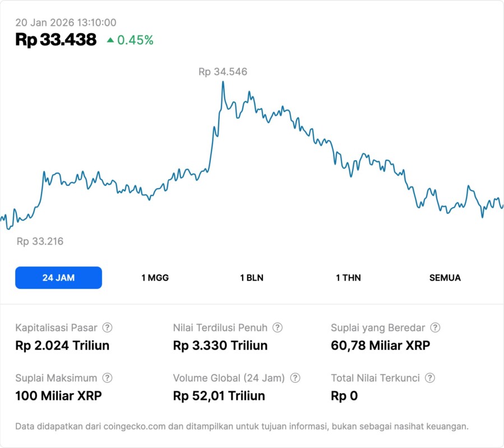Image resolution: width=504 pixels, height=448 pixels.
Task: Click the 0.45% change percentage
Action: [x=135, y=40]
